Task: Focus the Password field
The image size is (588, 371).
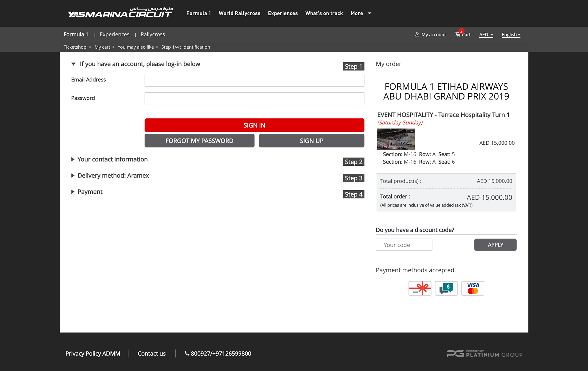Action: click(x=254, y=98)
